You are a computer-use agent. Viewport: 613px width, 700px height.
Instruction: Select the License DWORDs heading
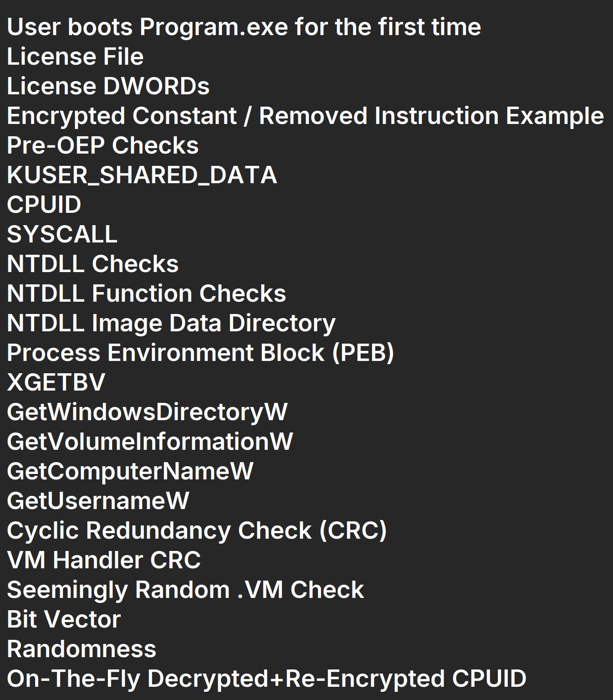(108, 86)
